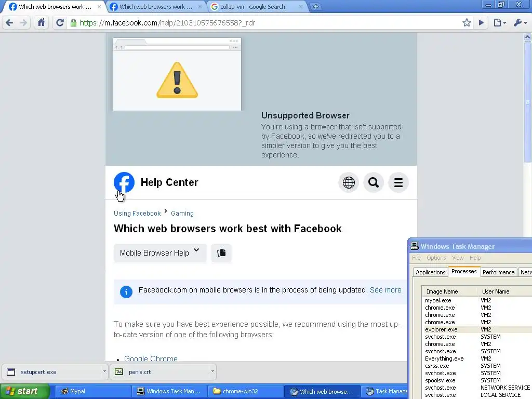The width and height of the screenshot is (532, 399).
Task: Open a new tab with plus button
Action: point(315,7)
